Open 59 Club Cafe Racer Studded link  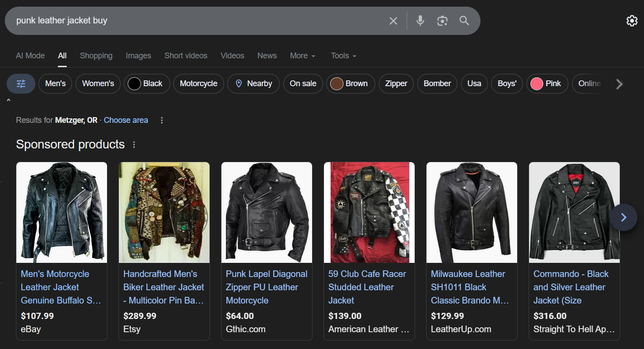coord(367,287)
